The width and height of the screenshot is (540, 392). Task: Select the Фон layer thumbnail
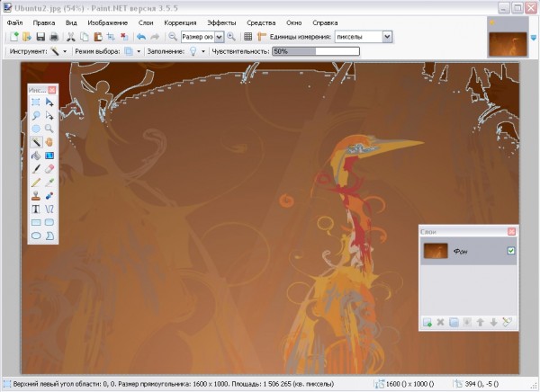point(436,251)
